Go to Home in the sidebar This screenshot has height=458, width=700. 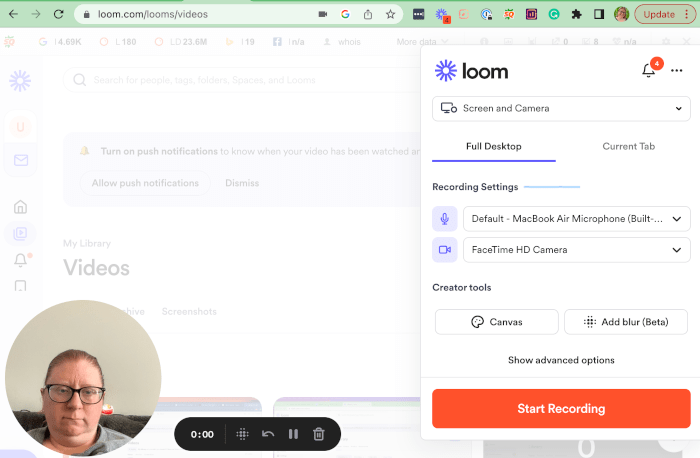tap(21, 207)
